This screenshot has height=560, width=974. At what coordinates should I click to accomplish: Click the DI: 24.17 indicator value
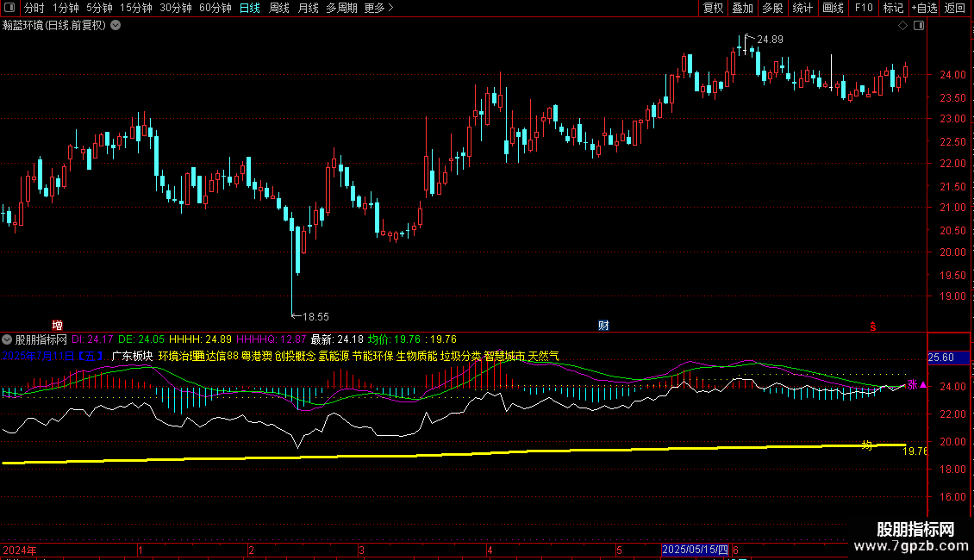tap(92, 339)
